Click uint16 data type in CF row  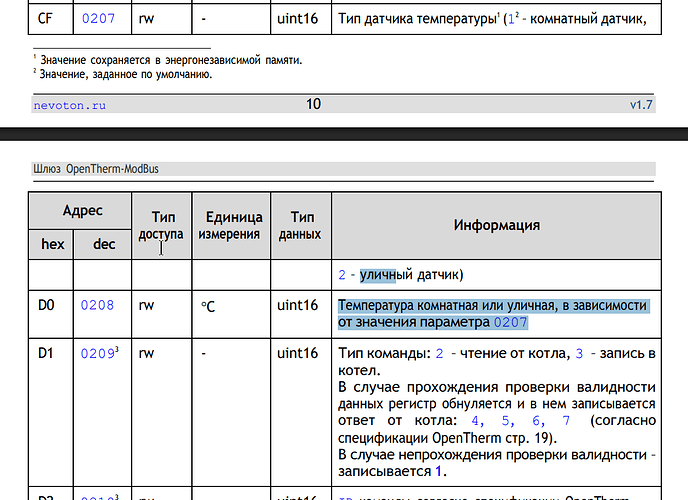[297, 19]
